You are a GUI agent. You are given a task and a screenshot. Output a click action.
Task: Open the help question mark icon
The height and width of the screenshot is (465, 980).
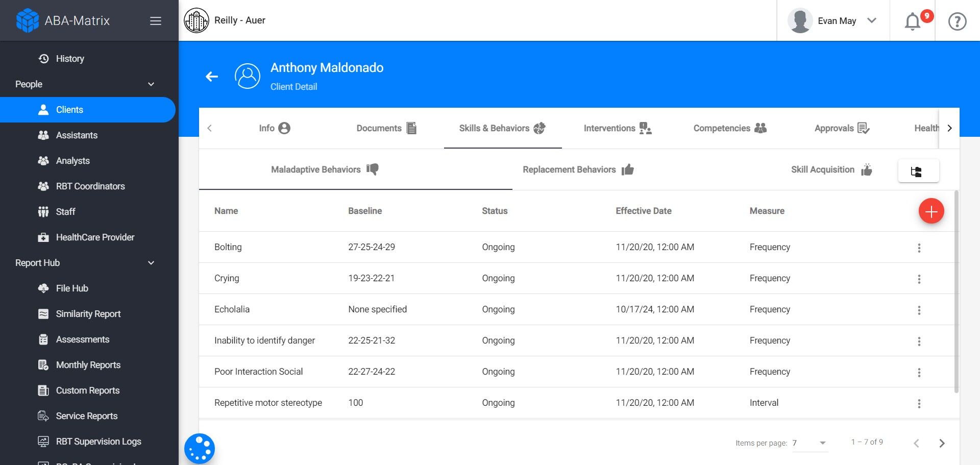pyautogui.click(x=957, y=21)
